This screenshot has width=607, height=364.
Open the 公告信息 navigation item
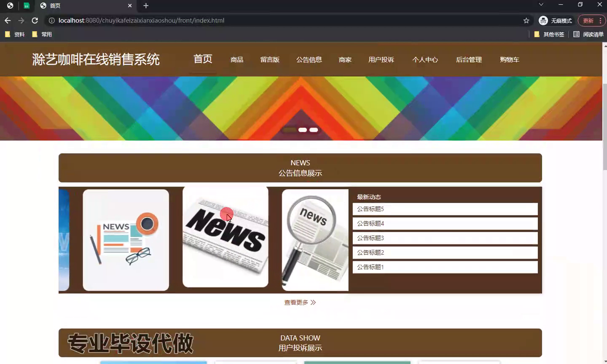309,59
